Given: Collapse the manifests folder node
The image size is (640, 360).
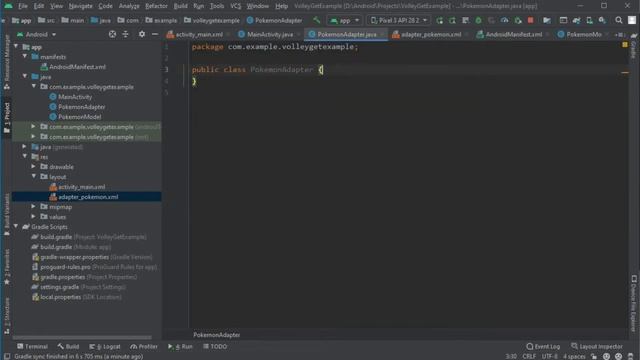Looking at the screenshot, I should click(x=25, y=56).
